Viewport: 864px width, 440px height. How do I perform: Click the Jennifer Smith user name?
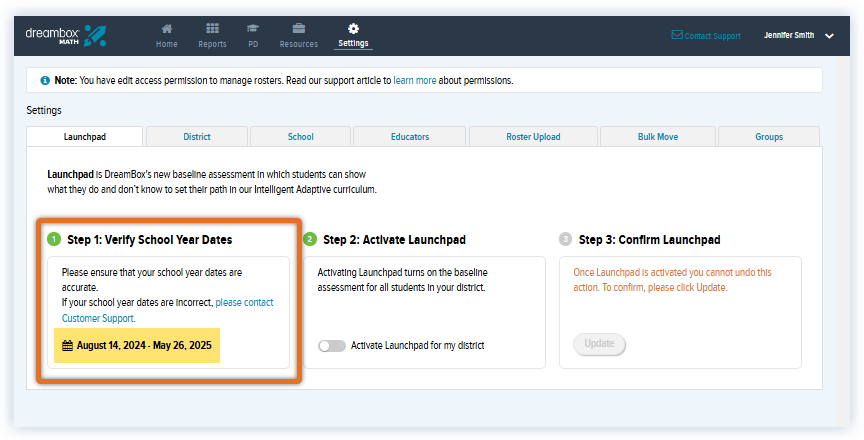point(789,35)
